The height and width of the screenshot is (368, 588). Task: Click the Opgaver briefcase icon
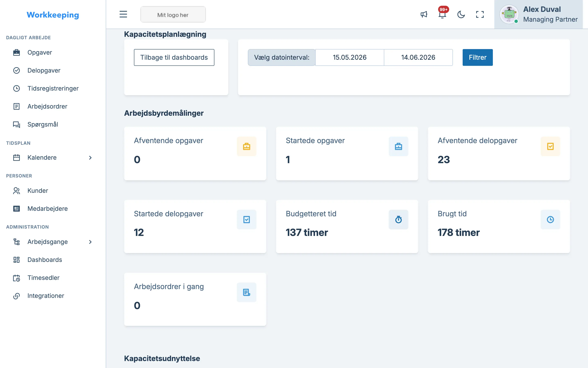pyautogui.click(x=16, y=52)
